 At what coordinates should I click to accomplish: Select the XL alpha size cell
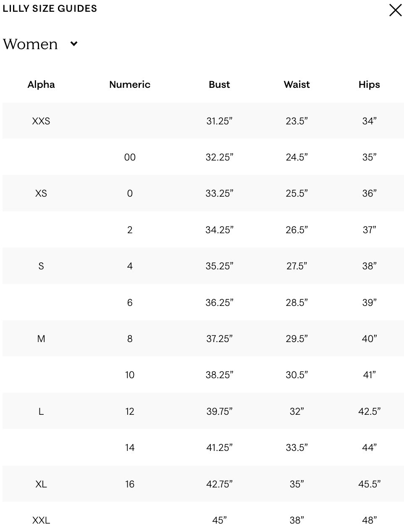click(41, 484)
